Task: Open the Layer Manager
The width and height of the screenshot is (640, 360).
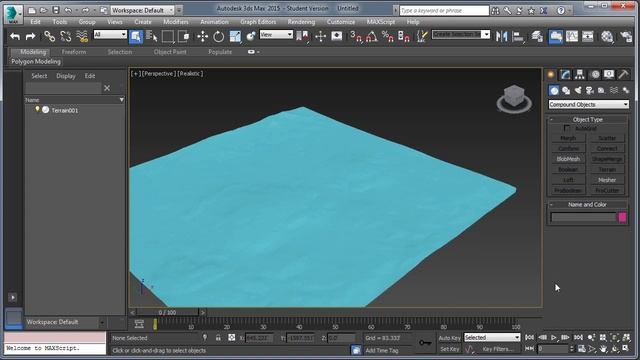Action: [x=537, y=36]
